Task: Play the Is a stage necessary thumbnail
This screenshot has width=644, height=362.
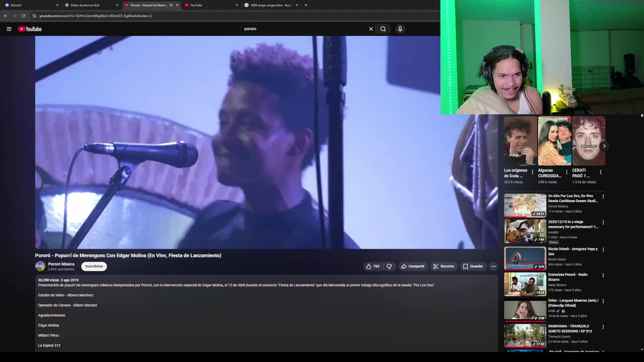Action: pos(525,231)
